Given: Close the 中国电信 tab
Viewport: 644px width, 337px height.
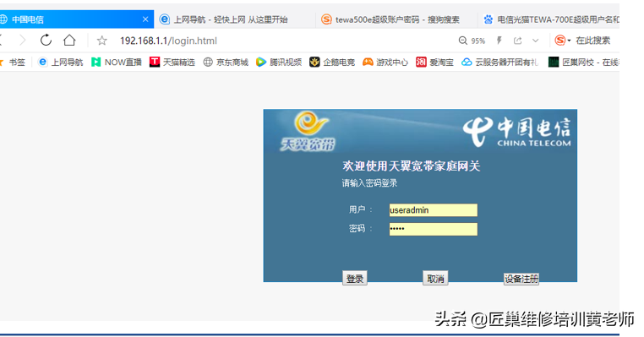Looking at the screenshot, I should point(145,19).
